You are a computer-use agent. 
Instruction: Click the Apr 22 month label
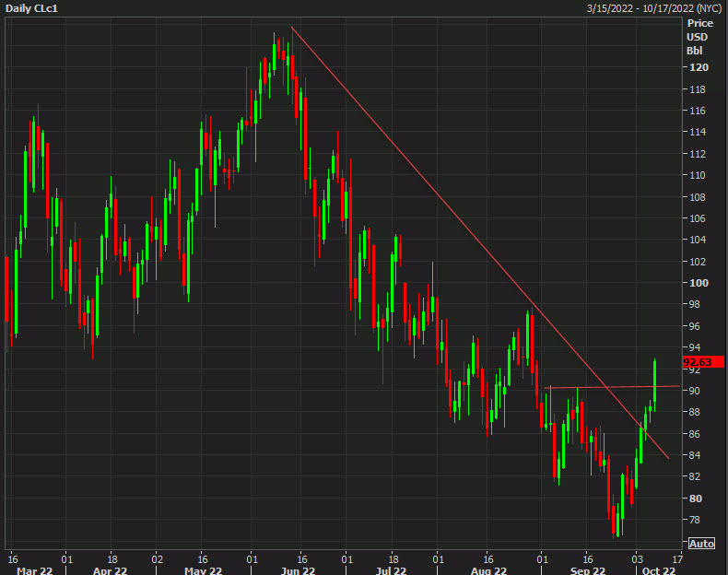(110, 570)
